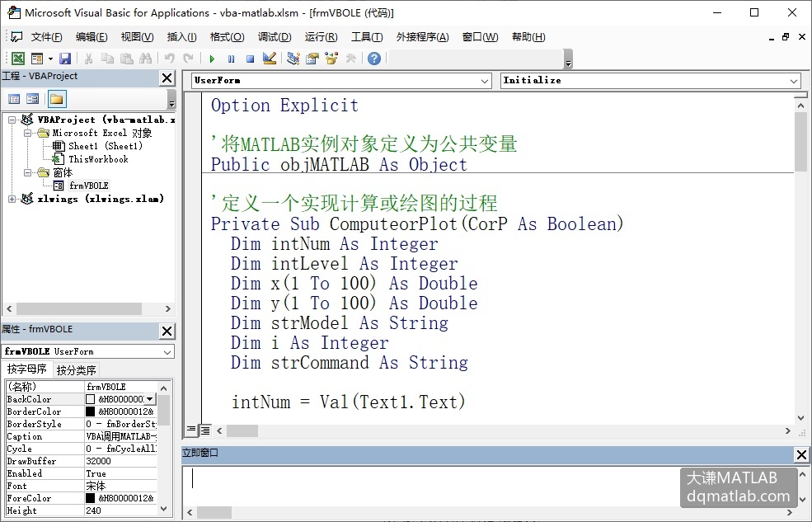The image size is (812, 522).
Task: Switch to 按字母序 tab
Action: coord(27,369)
